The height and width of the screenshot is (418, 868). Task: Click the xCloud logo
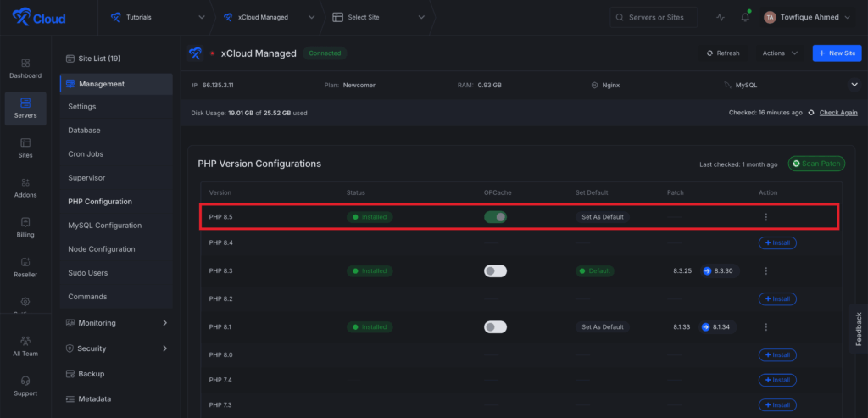[38, 18]
